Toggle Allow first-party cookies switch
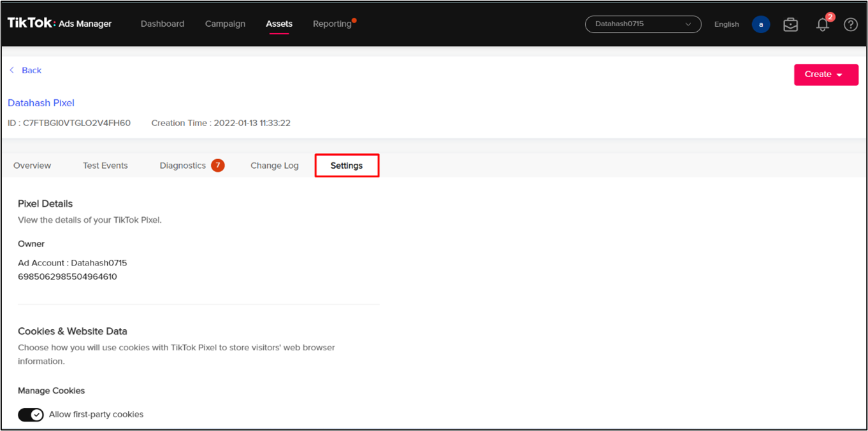The height and width of the screenshot is (431, 868). (x=31, y=414)
